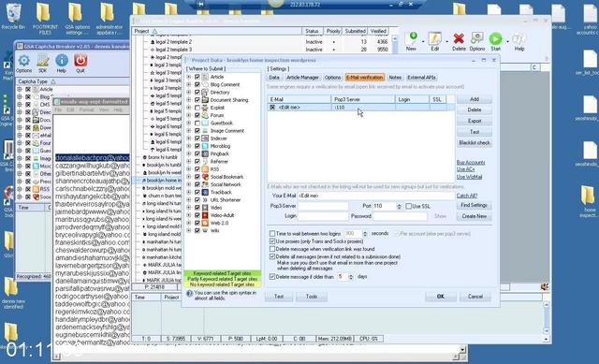Expand the Directory tree node
This screenshot has width=599, height=364.
coord(189,92)
